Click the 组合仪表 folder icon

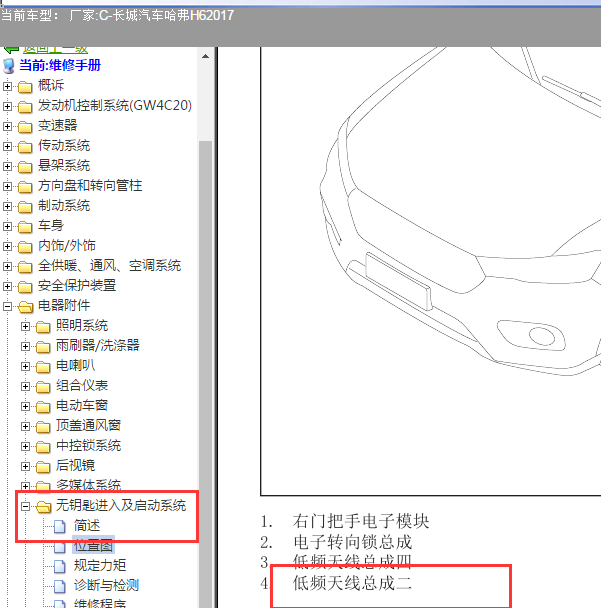click(43, 387)
